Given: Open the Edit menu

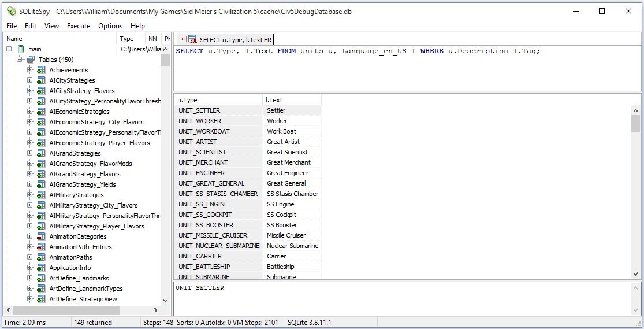Looking at the screenshot, I should (x=31, y=26).
